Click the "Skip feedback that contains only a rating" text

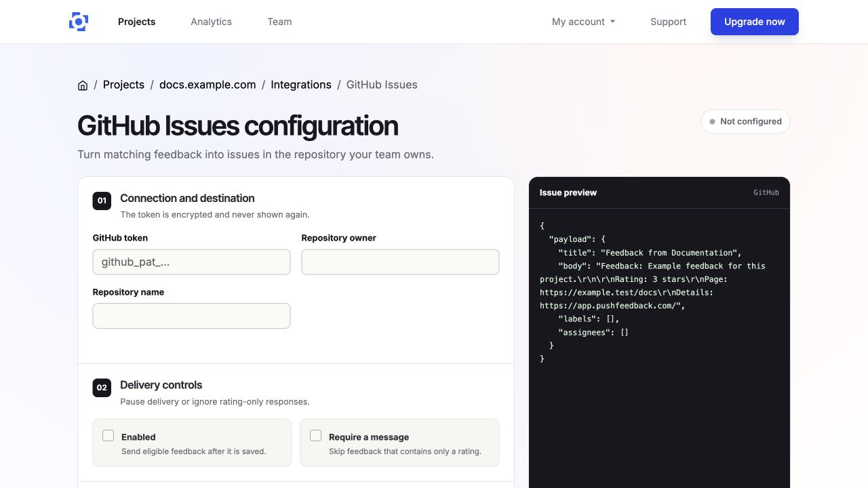click(x=405, y=451)
